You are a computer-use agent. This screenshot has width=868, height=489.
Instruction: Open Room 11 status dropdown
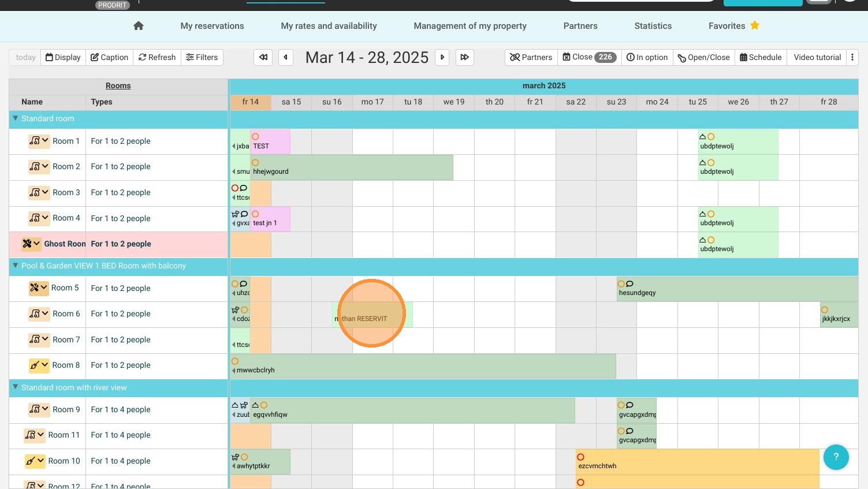(x=35, y=435)
